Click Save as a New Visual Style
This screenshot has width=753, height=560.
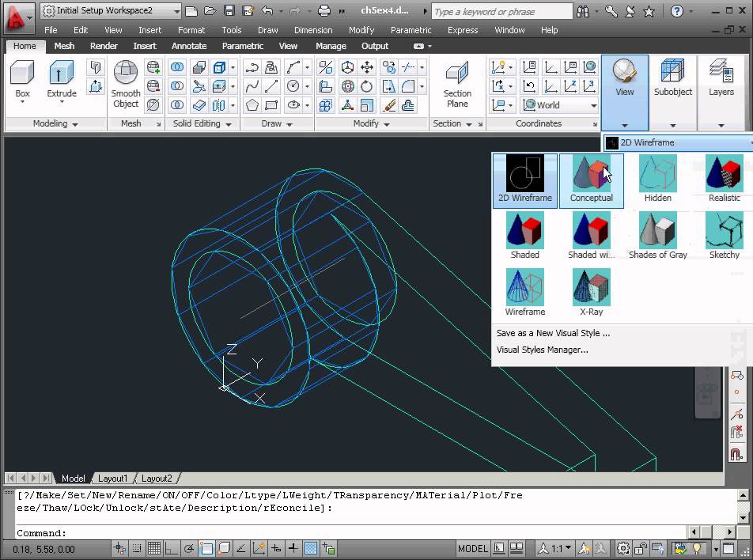(553, 333)
